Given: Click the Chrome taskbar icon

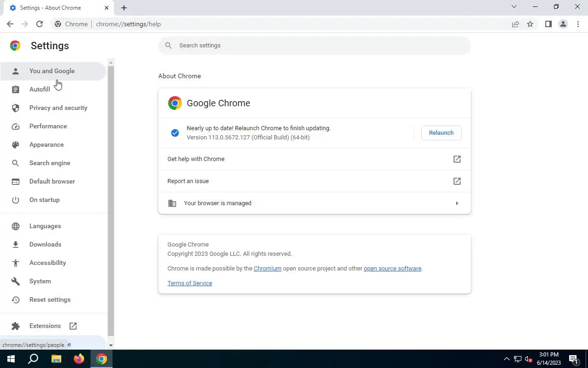Looking at the screenshot, I should (x=102, y=359).
